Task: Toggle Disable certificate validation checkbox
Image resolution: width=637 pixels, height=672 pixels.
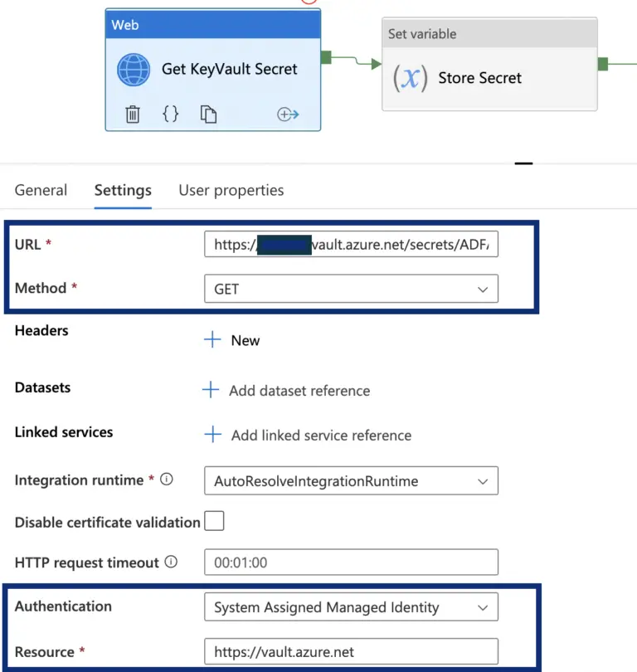Action: pos(214,522)
